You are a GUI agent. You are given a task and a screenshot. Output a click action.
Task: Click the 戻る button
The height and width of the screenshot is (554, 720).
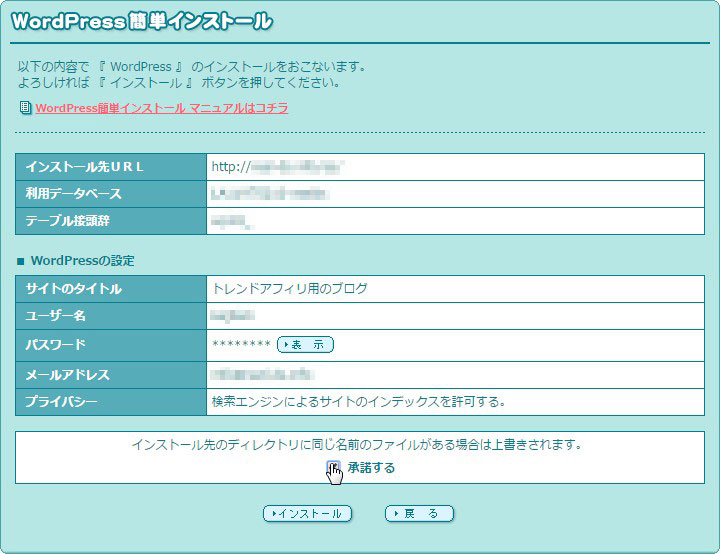click(419, 514)
